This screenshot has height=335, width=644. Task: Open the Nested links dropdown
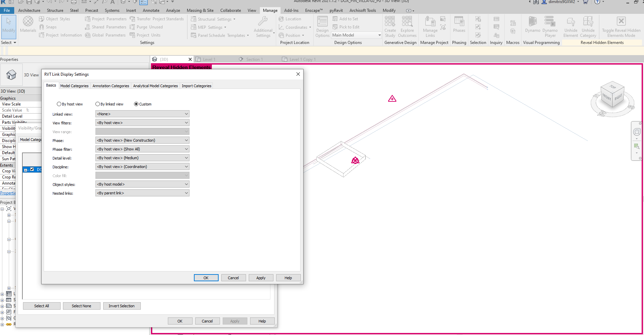coord(186,193)
